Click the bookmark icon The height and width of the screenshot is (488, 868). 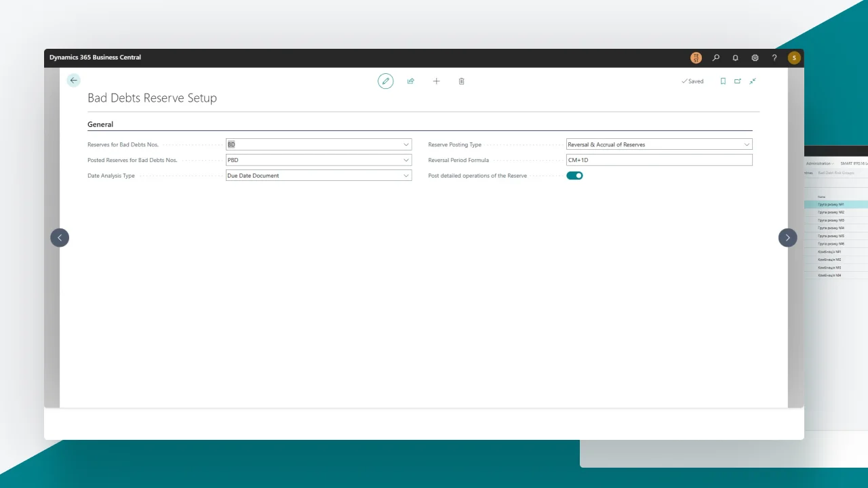[x=723, y=81]
